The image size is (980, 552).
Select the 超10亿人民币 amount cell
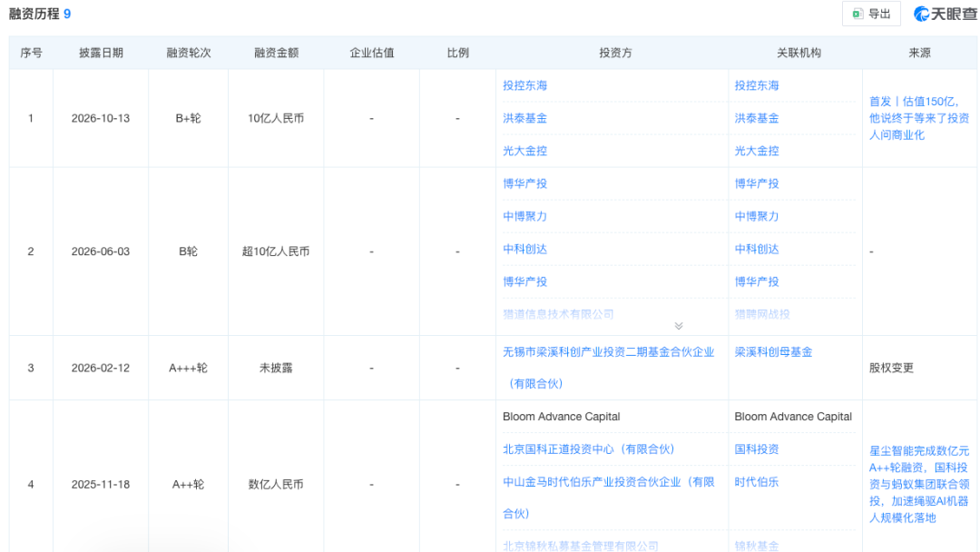pyautogui.click(x=276, y=251)
